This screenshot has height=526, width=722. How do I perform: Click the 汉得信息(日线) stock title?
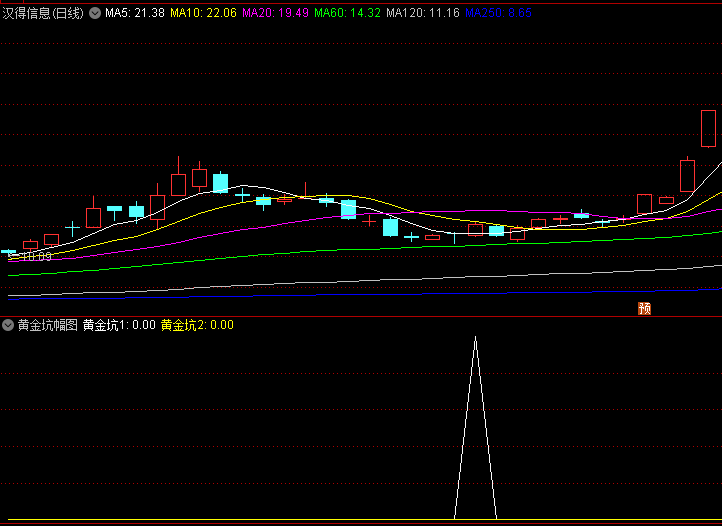tap(44, 13)
